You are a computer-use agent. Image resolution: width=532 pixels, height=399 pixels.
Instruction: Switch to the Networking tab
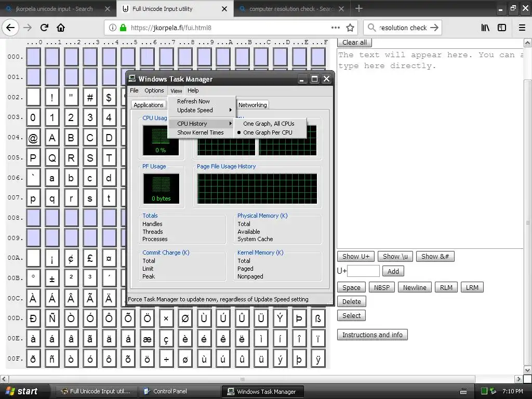point(252,105)
